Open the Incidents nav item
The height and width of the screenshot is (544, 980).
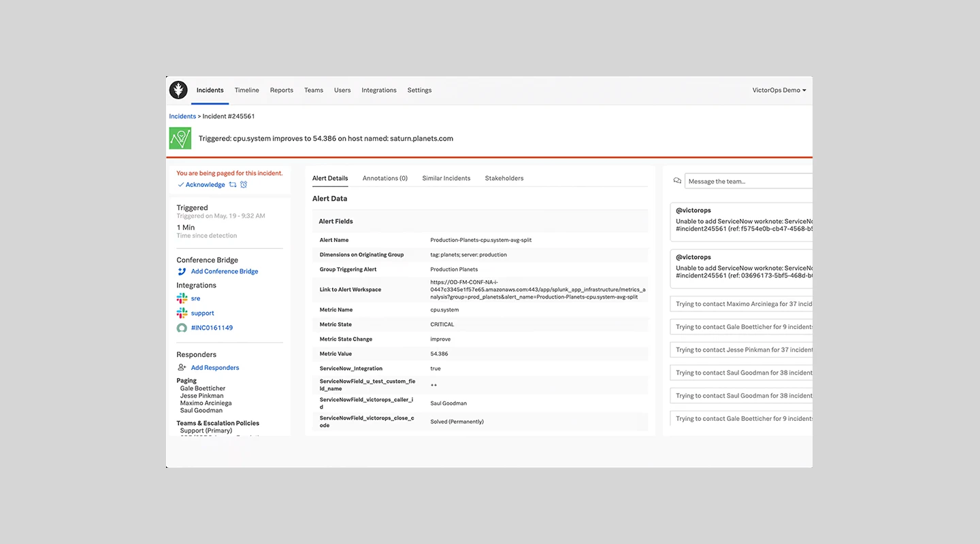pyautogui.click(x=210, y=90)
